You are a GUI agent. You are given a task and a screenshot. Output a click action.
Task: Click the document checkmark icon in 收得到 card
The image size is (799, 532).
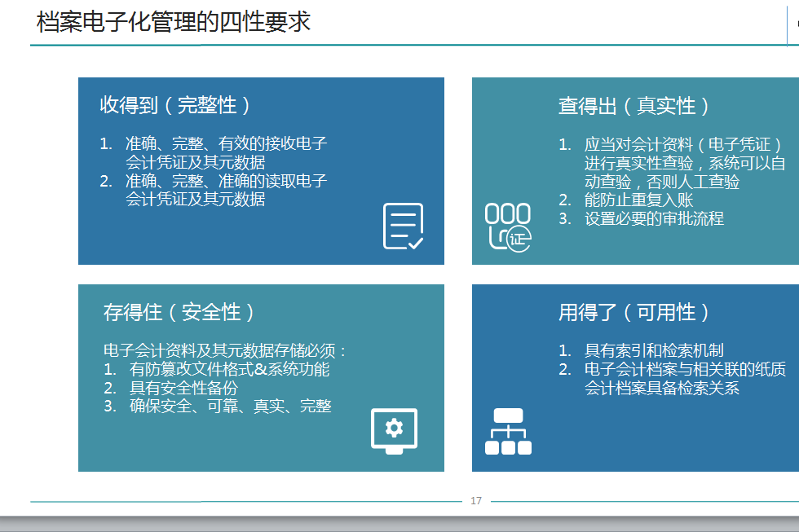coord(403,226)
